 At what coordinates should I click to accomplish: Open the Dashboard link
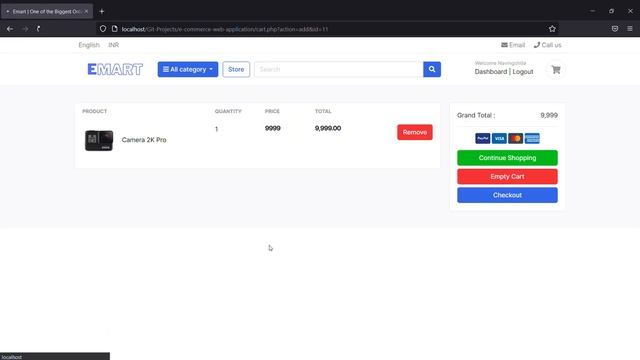491,71
